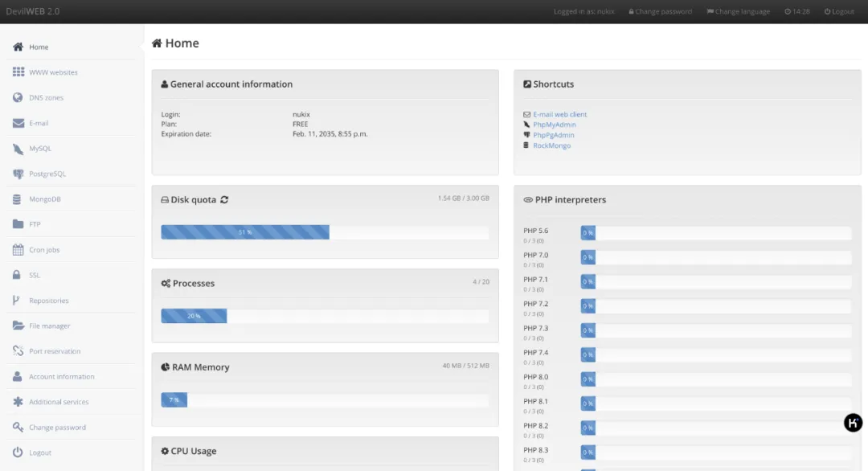Click the icon beside PhpMyAdmin shortcut
Image resolution: width=868 pixels, height=471 pixels.
point(526,125)
